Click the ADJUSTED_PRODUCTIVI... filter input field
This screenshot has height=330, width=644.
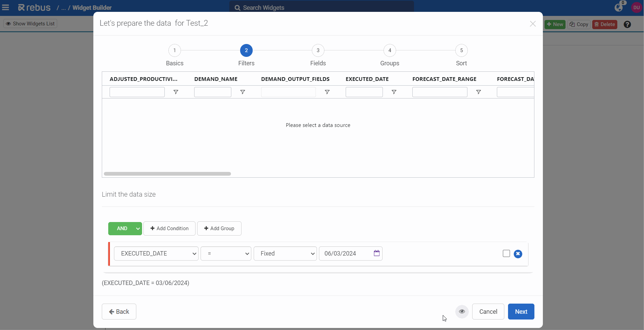[137, 92]
